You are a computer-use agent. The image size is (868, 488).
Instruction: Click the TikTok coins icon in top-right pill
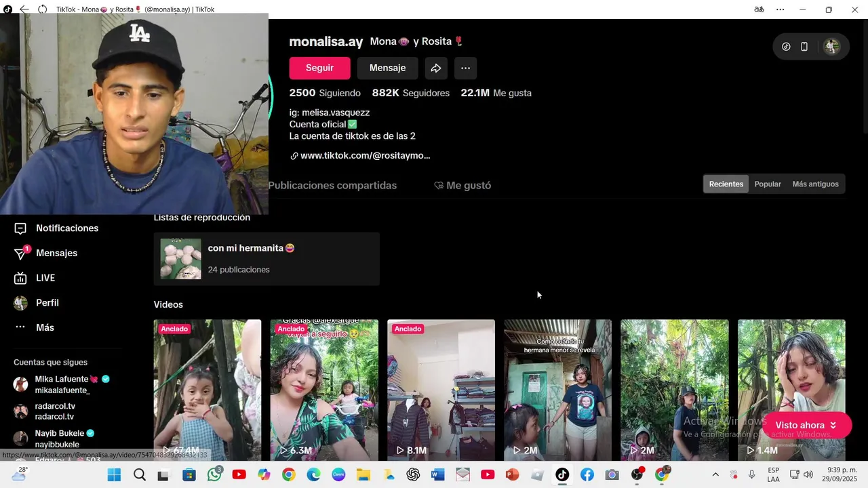coord(786,47)
